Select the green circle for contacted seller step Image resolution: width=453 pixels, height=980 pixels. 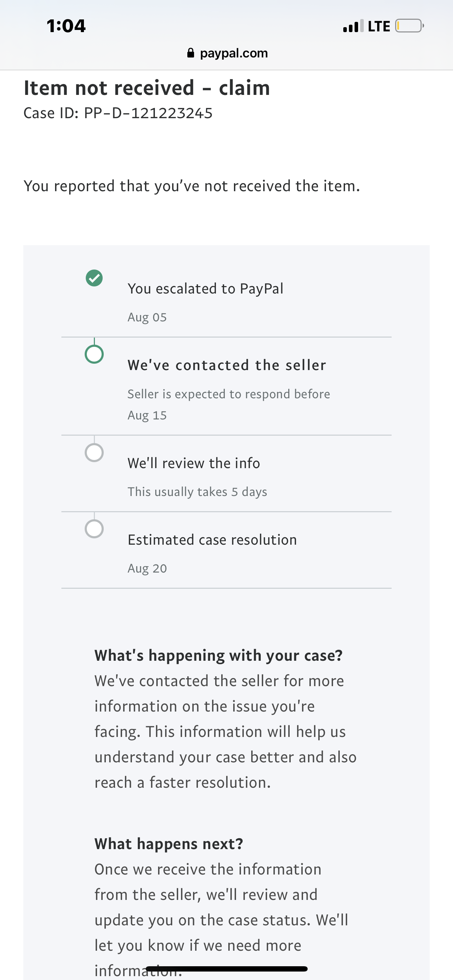(x=94, y=354)
